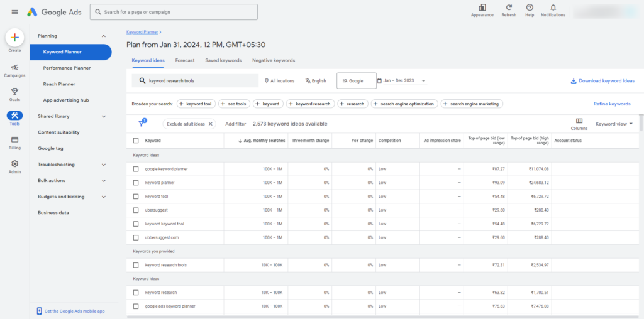This screenshot has height=319, width=644.
Task: Remove the Exclude adult ideas filter
Action: 210,124
